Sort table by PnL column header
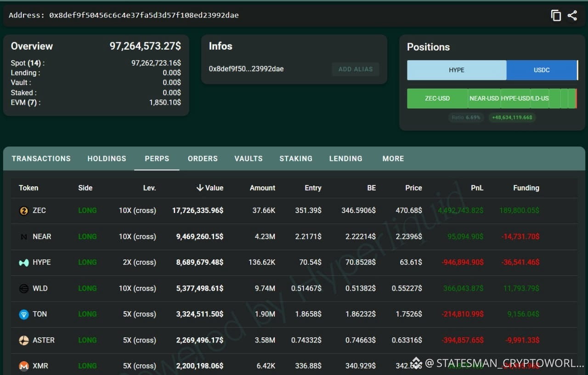 coord(477,188)
